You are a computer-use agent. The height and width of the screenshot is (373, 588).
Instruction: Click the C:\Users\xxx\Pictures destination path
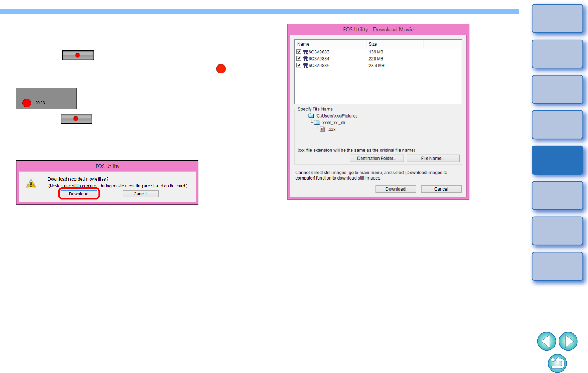[337, 116]
